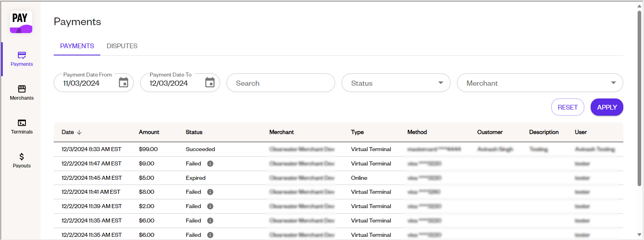Show failure info for the $2.00 payment
Image resolution: width=644 pixels, height=240 pixels.
point(210,206)
